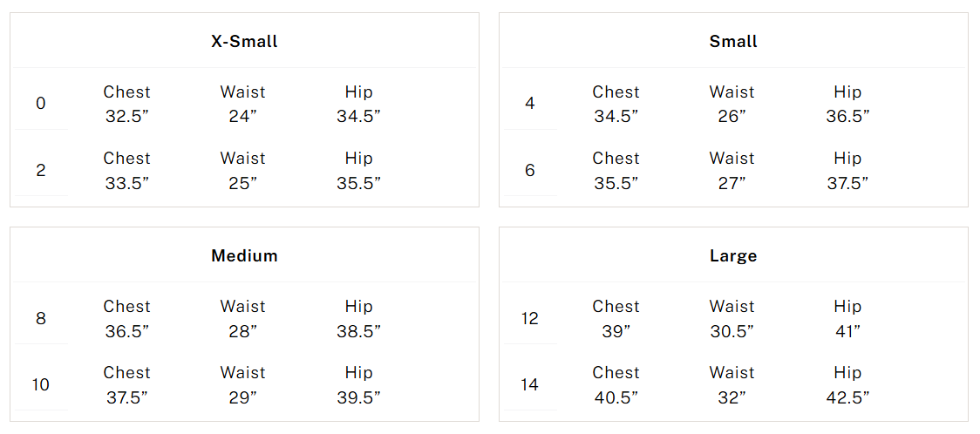Viewport: 980px width, 434px height.
Task: Select the size 10 row label
Action: [x=41, y=384]
